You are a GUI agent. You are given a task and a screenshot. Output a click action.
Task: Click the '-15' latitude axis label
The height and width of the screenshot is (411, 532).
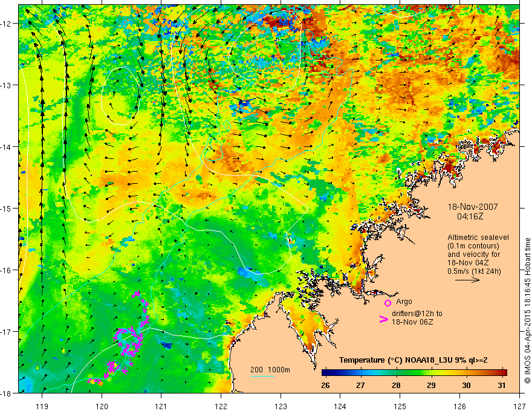6,208
